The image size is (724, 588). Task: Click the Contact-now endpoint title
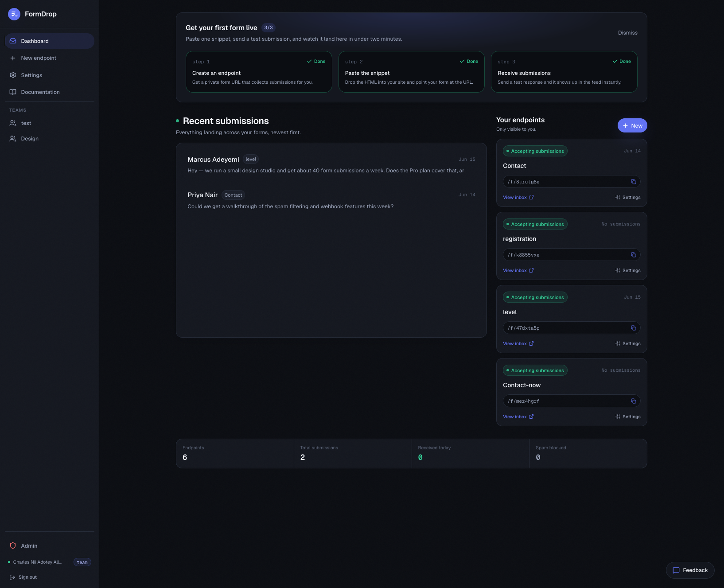522,386
